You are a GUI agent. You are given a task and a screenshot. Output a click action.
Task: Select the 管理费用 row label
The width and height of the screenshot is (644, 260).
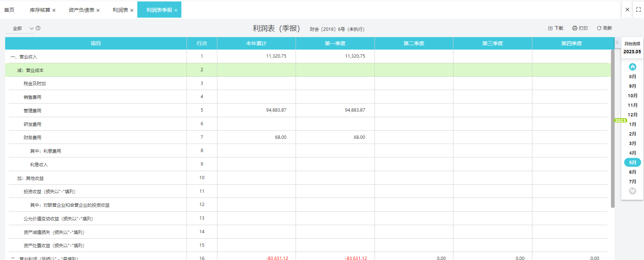[32, 111]
